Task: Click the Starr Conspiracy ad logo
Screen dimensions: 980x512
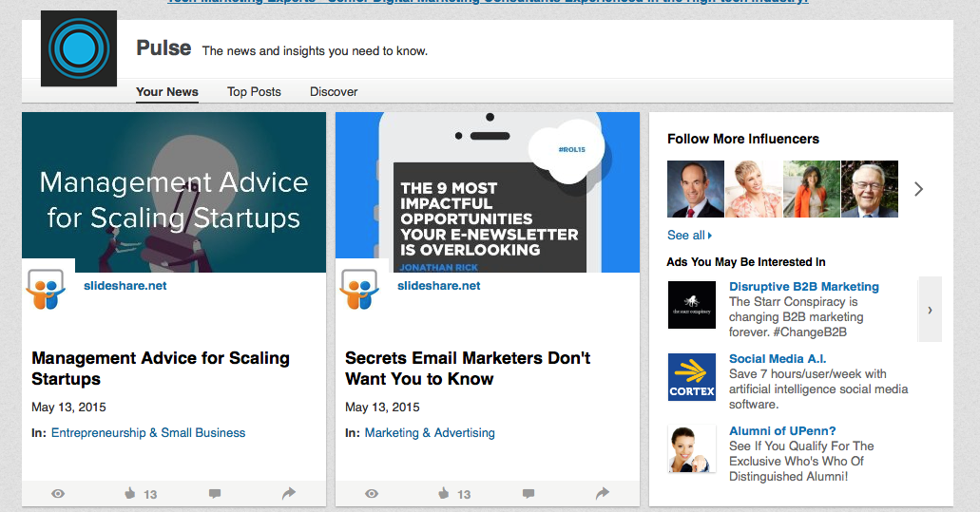Action: (x=692, y=305)
